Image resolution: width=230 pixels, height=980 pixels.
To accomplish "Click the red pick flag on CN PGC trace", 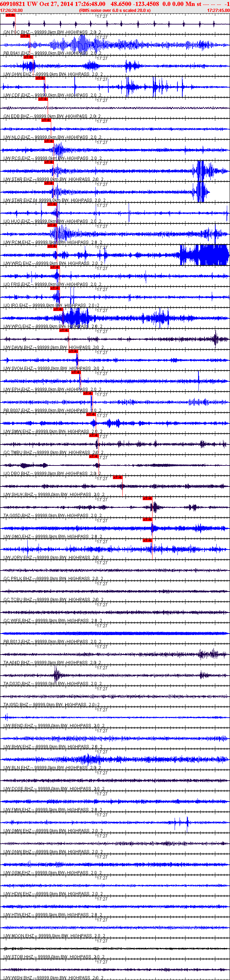I will coord(10,15).
